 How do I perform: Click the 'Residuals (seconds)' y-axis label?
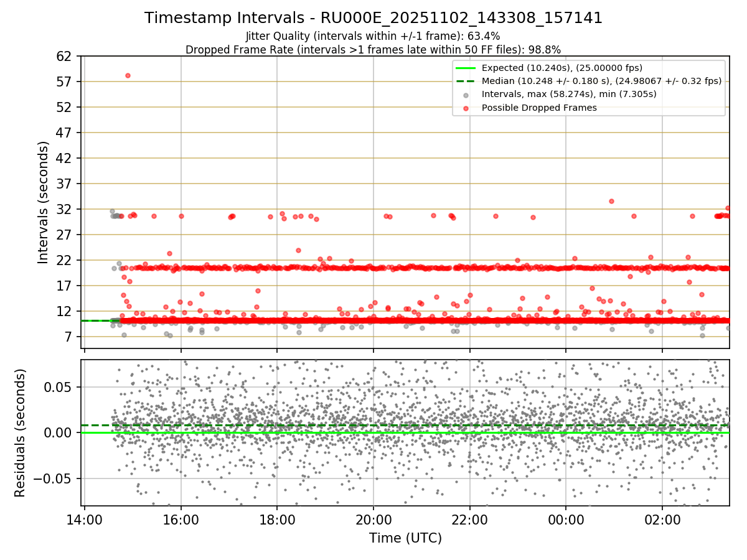[20, 433]
